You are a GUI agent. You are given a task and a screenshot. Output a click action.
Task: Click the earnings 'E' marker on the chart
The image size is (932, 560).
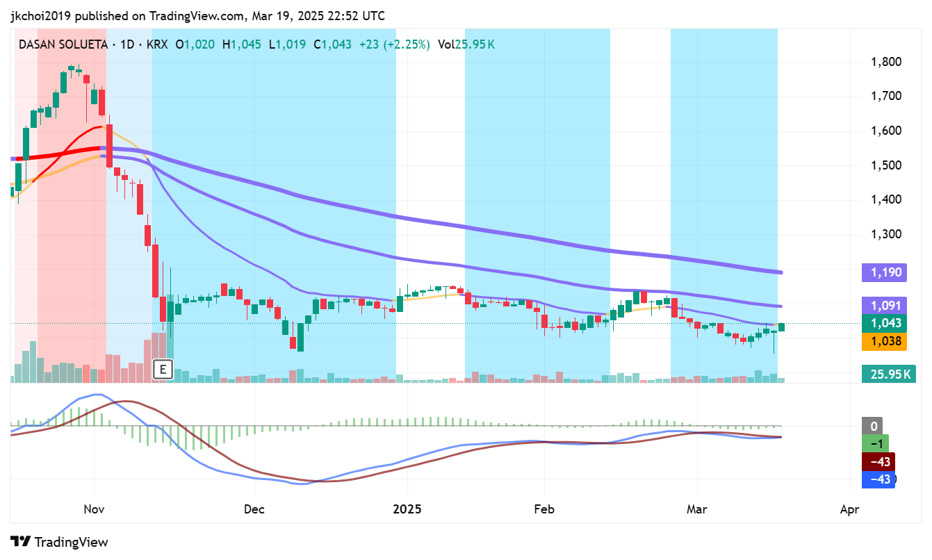(x=162, y=369)
